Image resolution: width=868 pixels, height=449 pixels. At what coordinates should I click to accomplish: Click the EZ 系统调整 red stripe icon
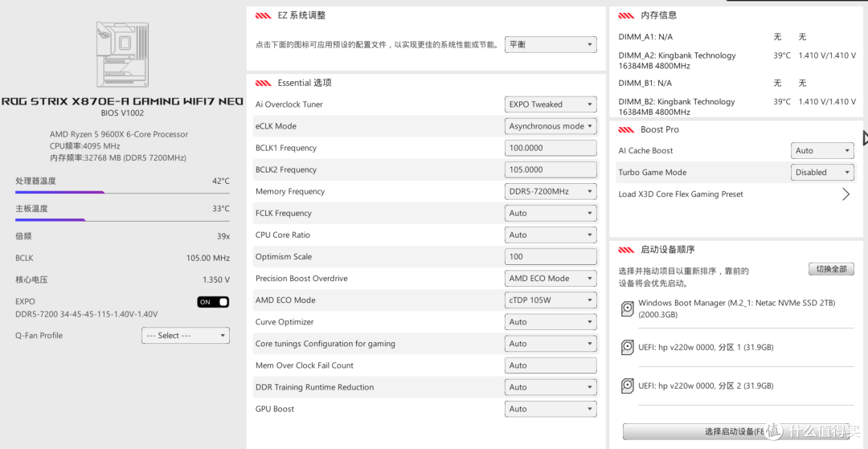coord(264,16)
